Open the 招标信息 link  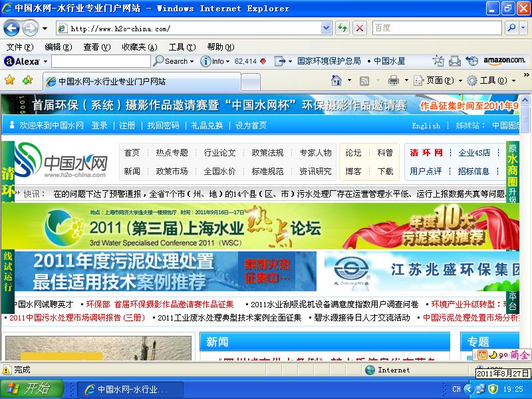point(473,172)
